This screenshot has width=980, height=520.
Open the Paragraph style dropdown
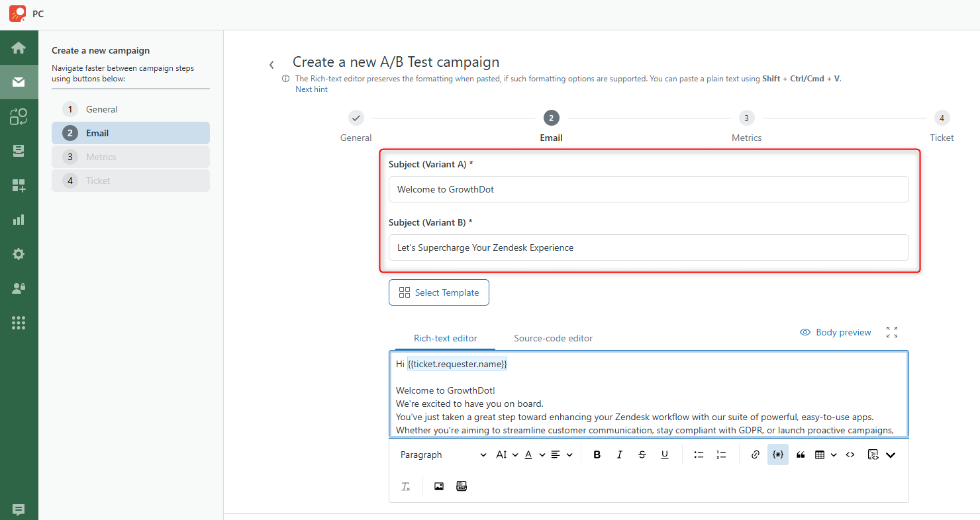[x=443, y=455]
